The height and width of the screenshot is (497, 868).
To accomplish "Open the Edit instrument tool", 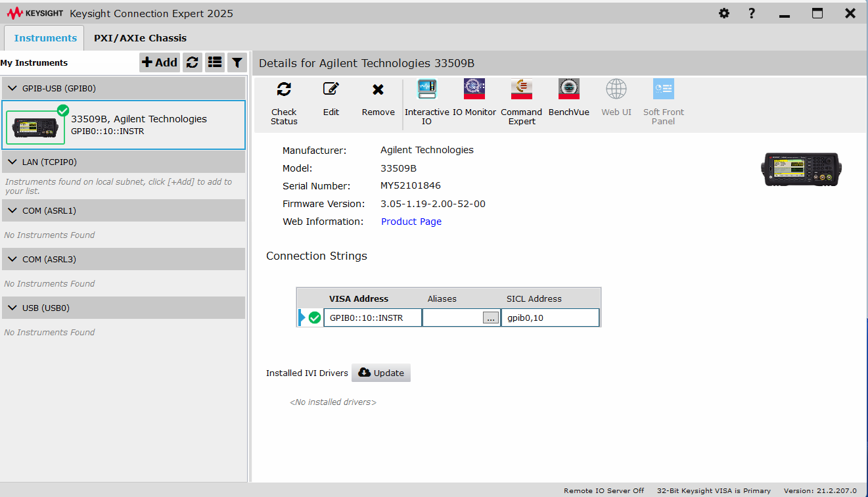I will tap(331, 90).
